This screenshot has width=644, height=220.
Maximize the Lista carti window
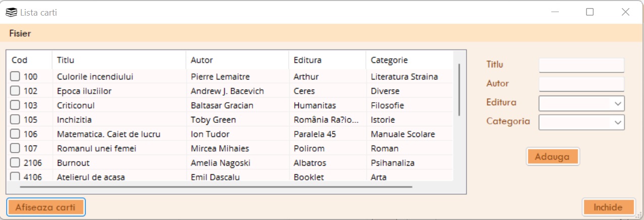(x=590, y=12)
